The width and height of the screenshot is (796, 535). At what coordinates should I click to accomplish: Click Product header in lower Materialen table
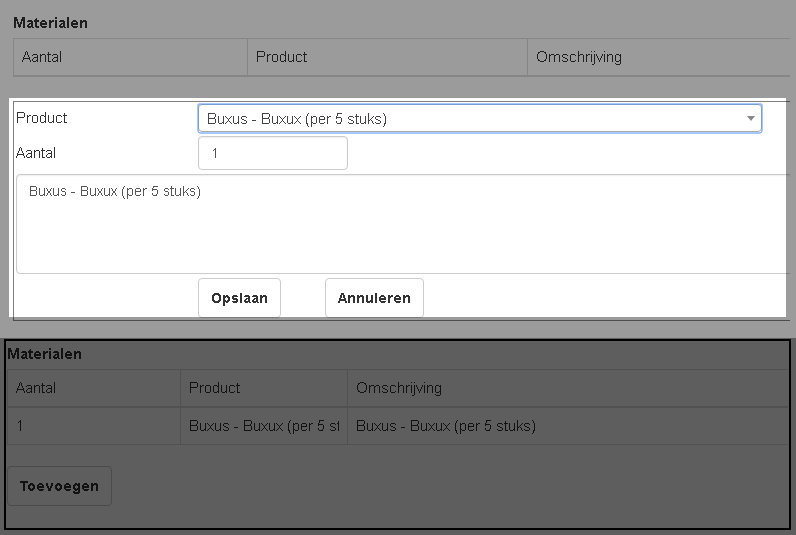tap(214, 388)
